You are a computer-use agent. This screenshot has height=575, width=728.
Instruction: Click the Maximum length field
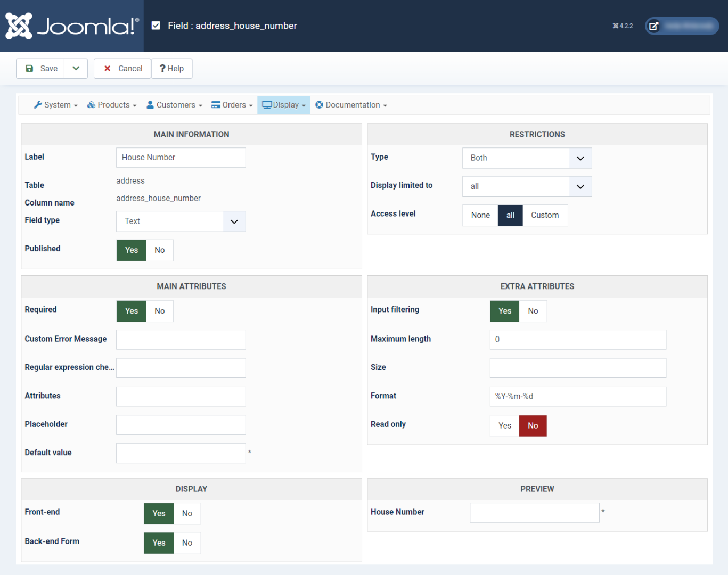578,340
